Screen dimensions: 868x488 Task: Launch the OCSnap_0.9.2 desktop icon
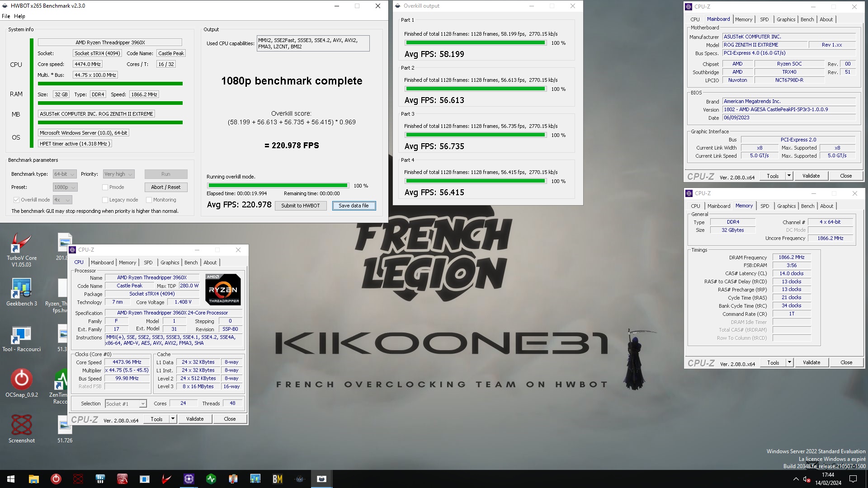click(x=21, y=383)
